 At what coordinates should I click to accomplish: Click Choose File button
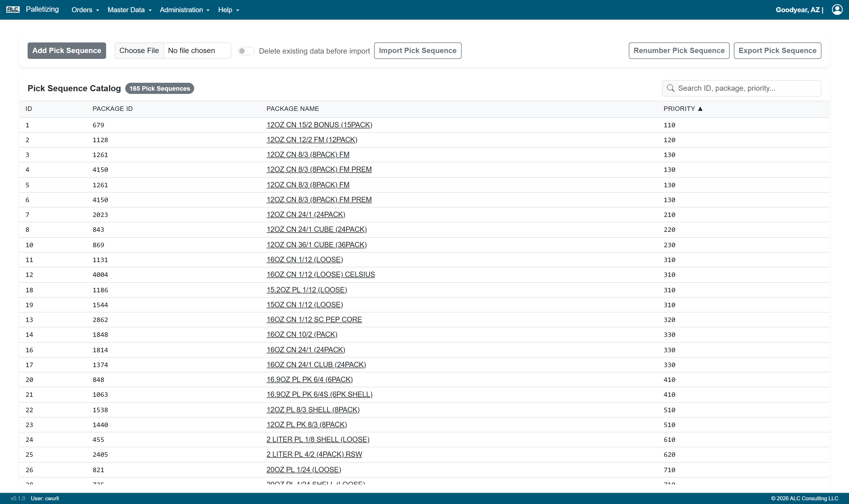pyautogui.click(x=139, y=51)
